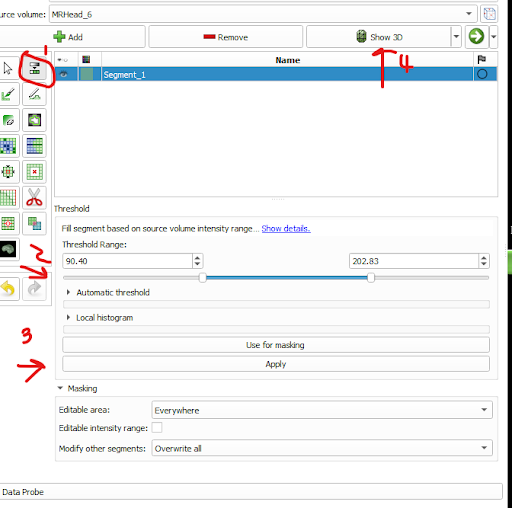Select the Logical operators tool
This screenshot has width=512, height=508.
pyautogui.click(x=34, y=223)
